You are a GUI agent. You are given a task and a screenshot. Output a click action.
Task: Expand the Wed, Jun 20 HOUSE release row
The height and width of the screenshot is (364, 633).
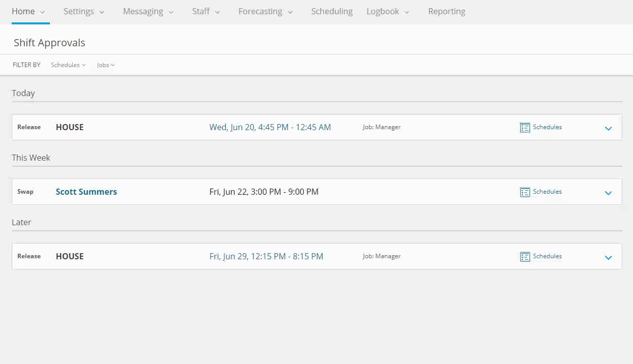tap(608, 128)
